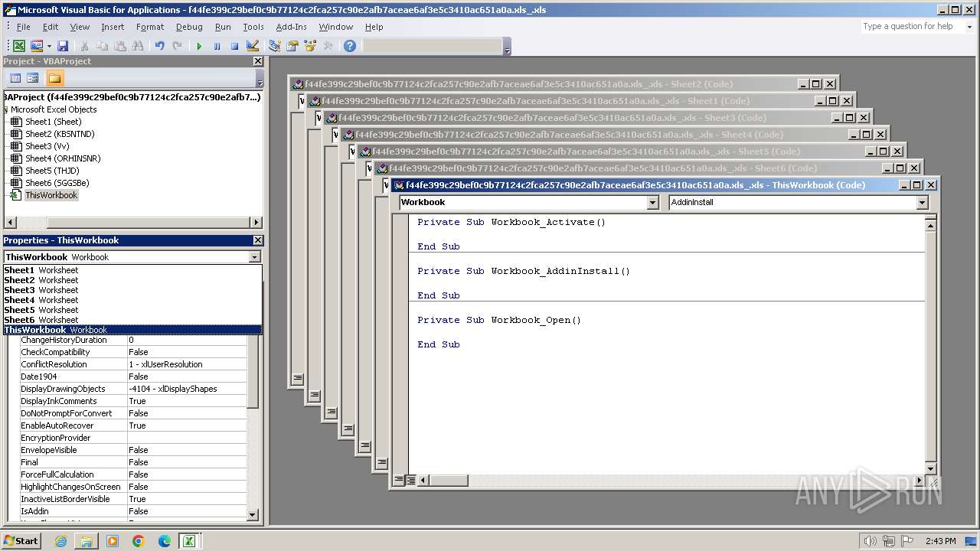This screenshot has height=551, width=980.
Task: Choose Sheet4 Worksheet in properties dropdown list
Action: click(x=132, y=300)
